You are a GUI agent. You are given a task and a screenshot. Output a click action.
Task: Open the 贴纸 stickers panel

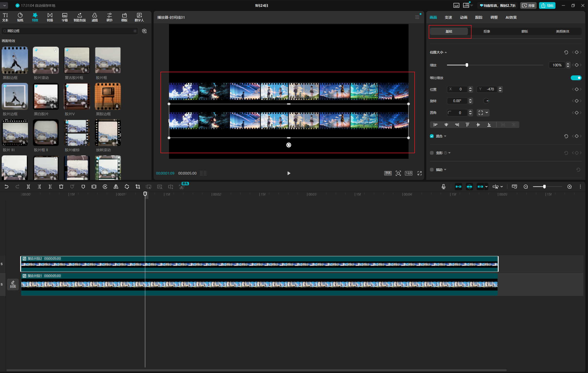tap(20, 17)
